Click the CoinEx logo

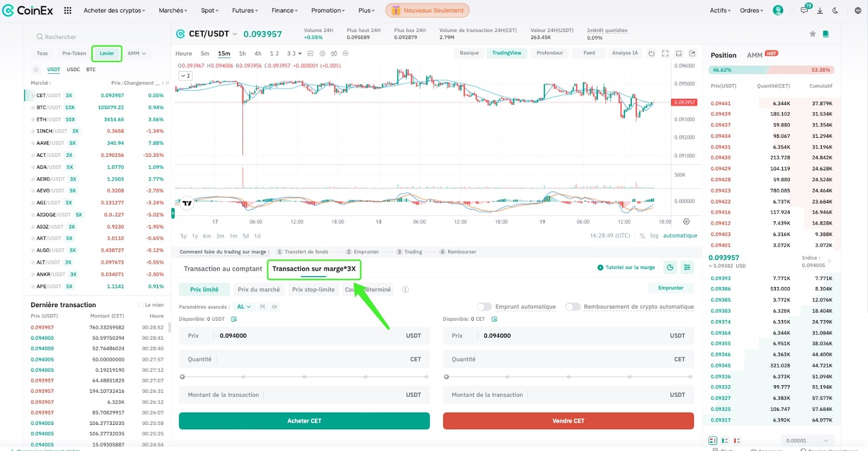(28, 10)
